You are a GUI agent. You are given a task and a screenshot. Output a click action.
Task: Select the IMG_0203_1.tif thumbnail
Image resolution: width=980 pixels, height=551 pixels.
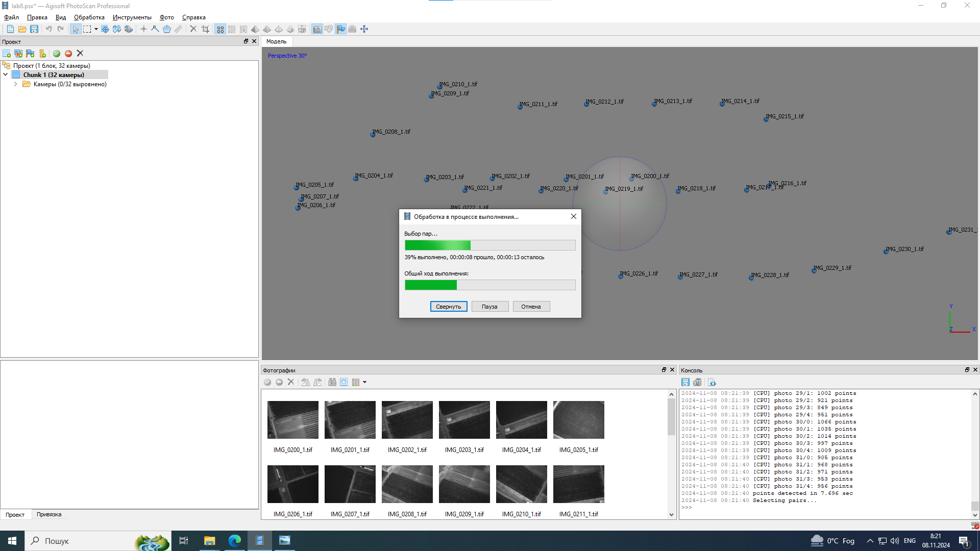click(464, 420)
